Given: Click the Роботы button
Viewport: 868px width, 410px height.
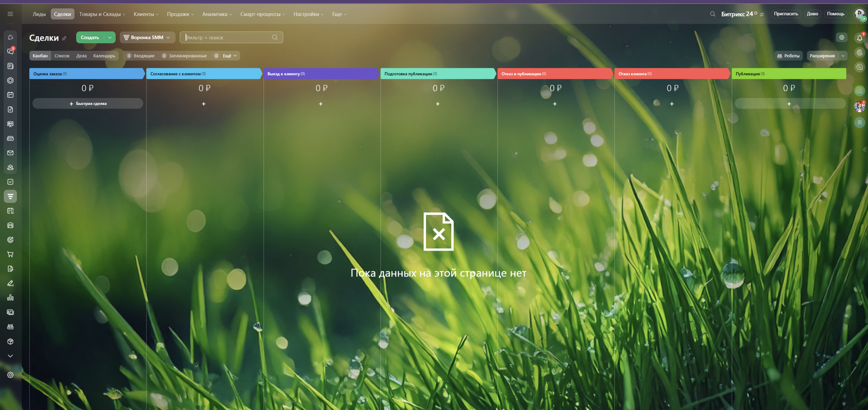Looking at the screenshot, I should point(788,56).
